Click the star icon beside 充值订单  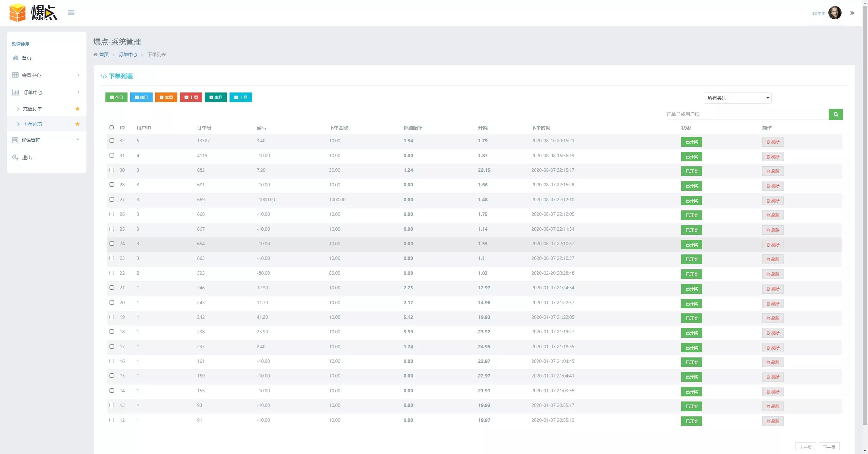(x=77, y=109)
